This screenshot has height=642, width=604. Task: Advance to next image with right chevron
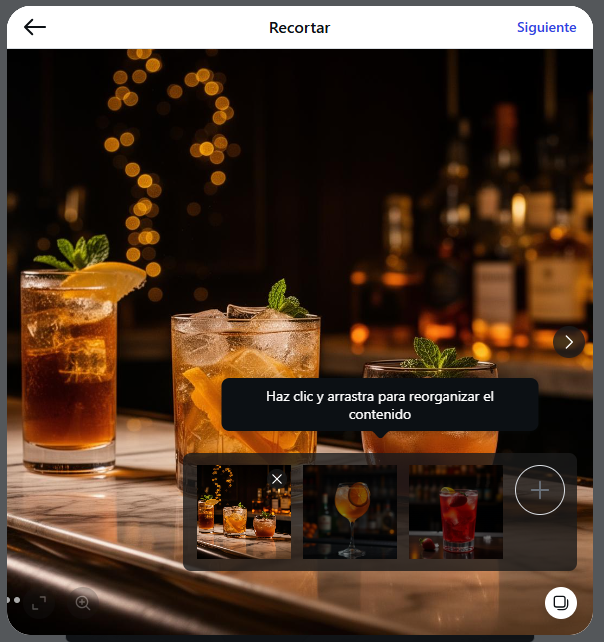pos(569,342)
